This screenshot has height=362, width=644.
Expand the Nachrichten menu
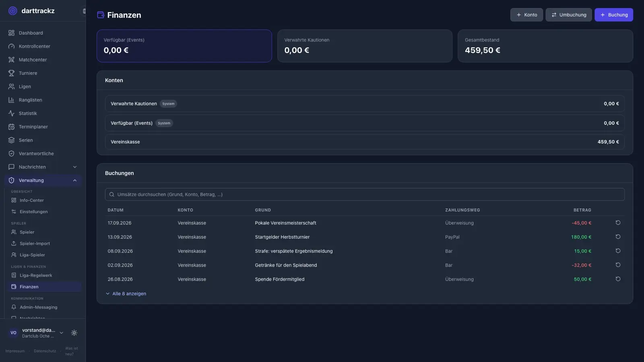point(43,167)
